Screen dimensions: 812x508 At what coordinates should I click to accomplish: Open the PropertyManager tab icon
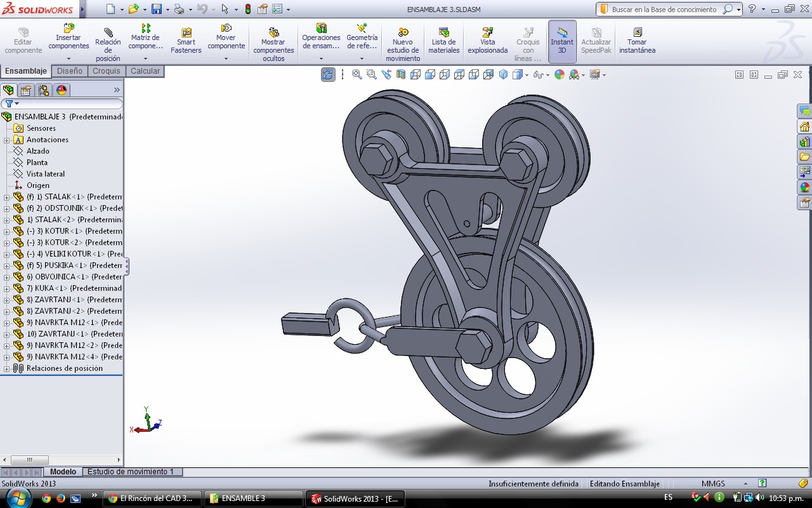(26, 90)
